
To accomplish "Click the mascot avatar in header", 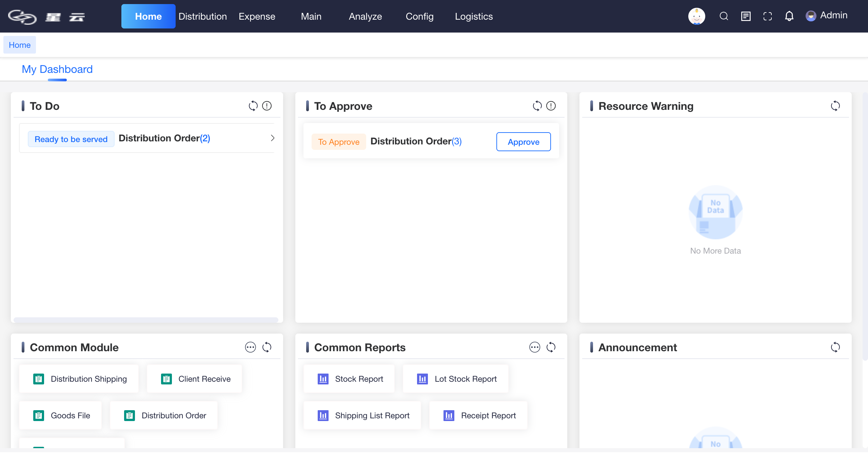I will 696,16.
